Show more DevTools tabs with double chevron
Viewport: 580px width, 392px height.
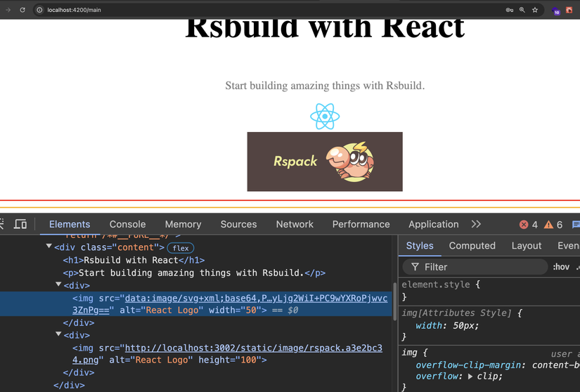[x=476, y=224]
